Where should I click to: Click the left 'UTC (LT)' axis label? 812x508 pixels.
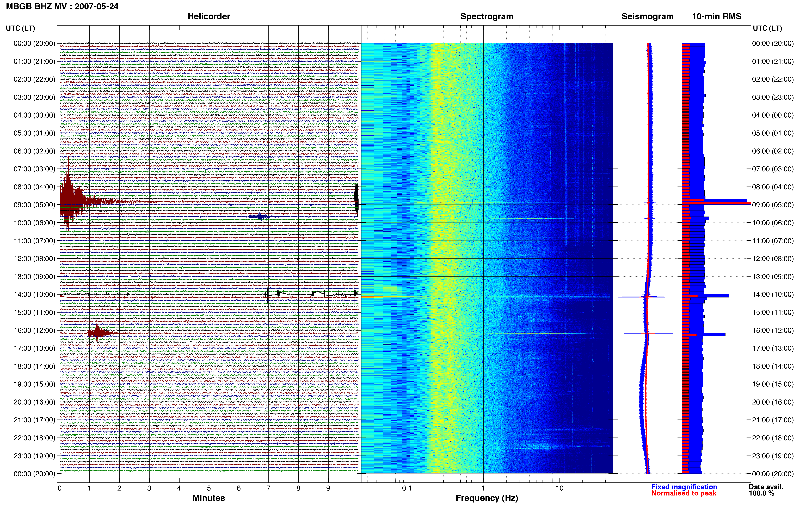pos(21,28)
